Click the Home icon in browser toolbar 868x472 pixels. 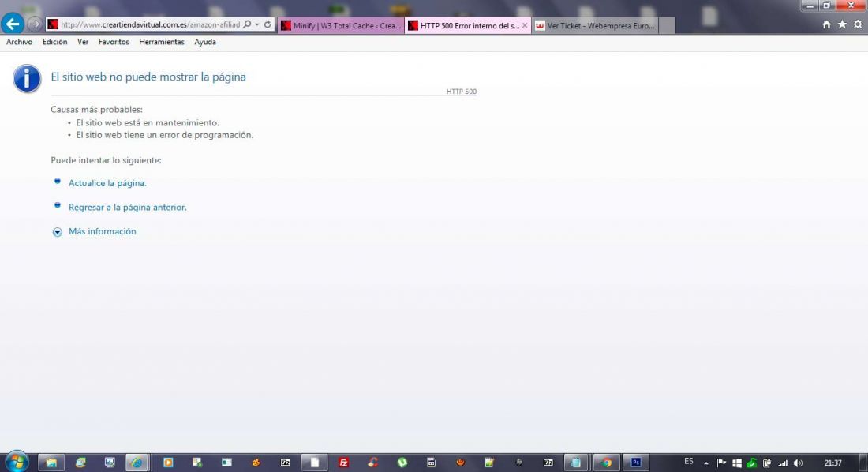pos(826,24)
